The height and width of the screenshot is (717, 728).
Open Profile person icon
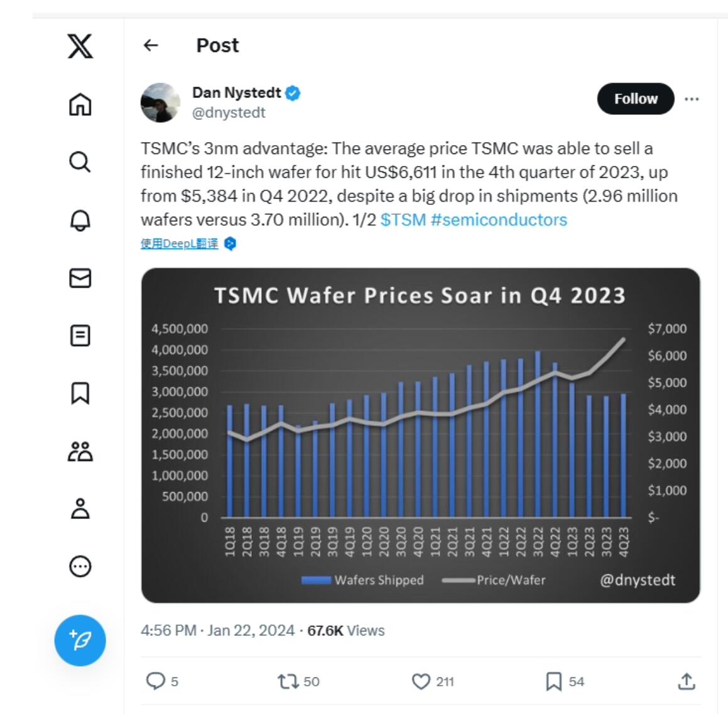pos(80,508)
